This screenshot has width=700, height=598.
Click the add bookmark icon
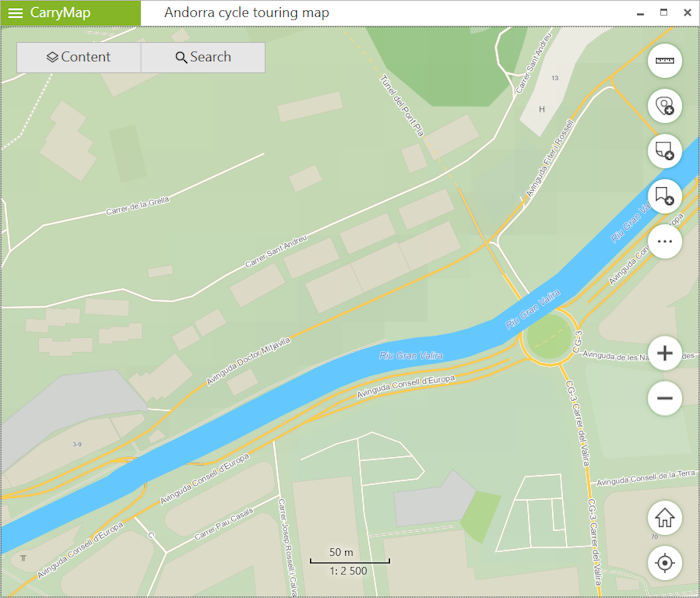(x=665, y=196)
